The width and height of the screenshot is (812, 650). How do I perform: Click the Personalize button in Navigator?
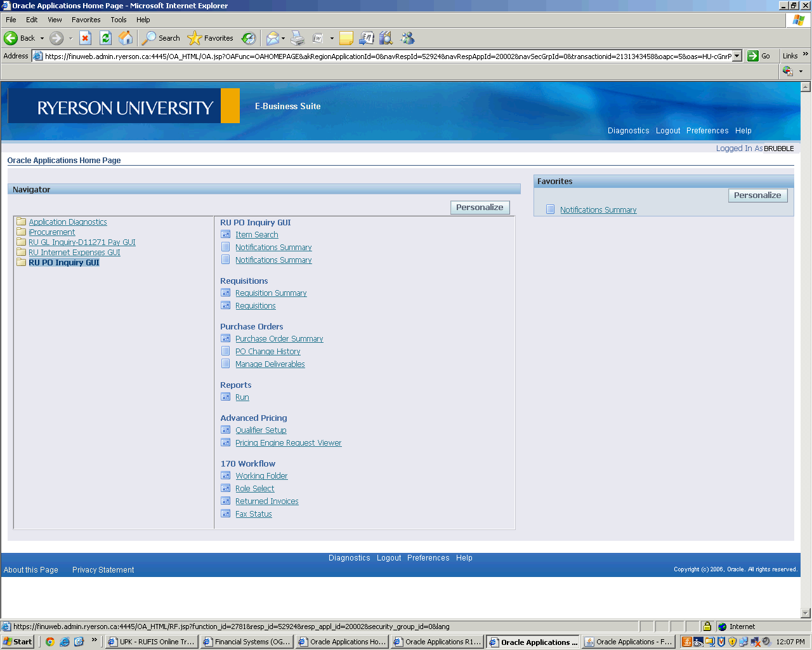tap(480, 208)
